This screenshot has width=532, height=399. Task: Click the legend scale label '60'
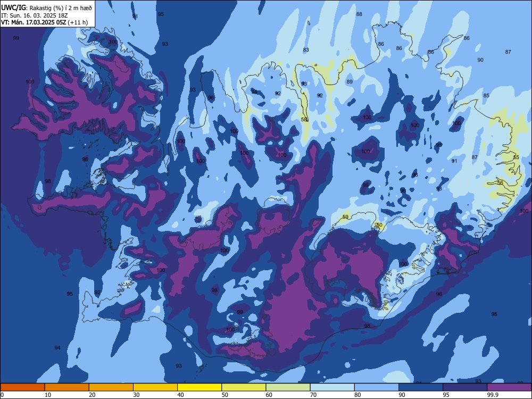[269, 395]
